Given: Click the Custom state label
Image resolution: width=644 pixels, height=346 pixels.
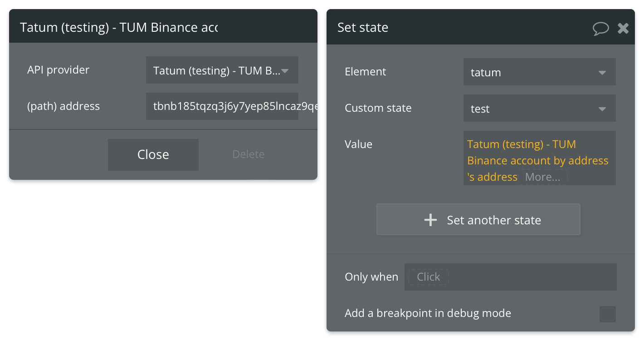Looking at the screenshot, I should 378,108.
